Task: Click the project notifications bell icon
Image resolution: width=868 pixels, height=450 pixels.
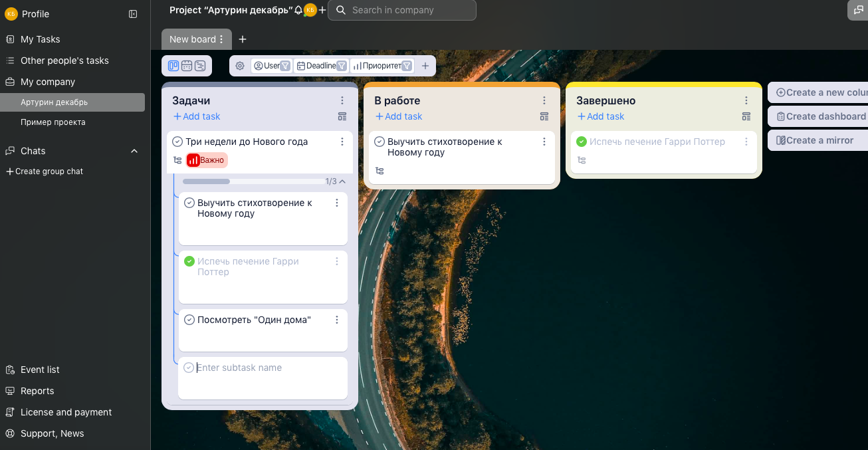Action: (298, 10)
